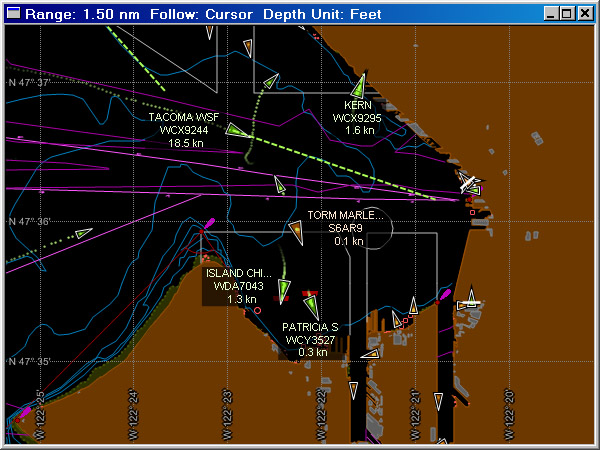The width and height of the screenshot is (600, 450).
Task: Select the red circle marker near ISLAND CHI label
Action: [x=258, y=311]
